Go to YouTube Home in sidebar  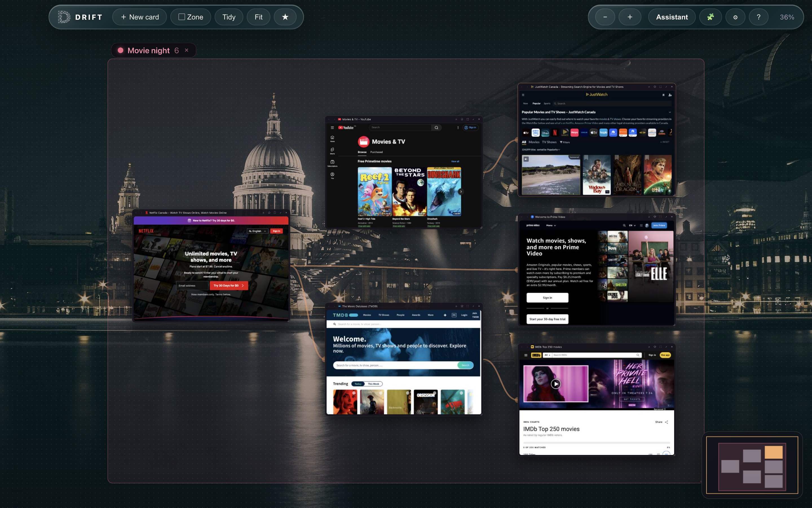(332, 139)
